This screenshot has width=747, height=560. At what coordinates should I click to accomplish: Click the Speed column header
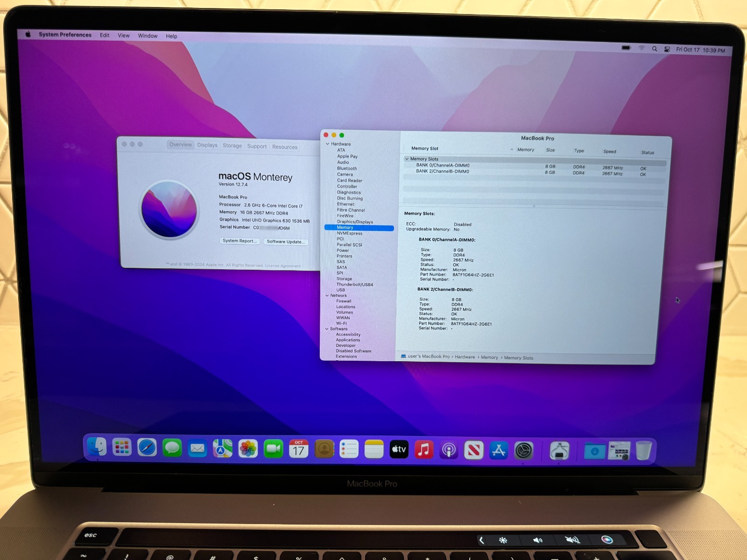[x=609, y=151]
